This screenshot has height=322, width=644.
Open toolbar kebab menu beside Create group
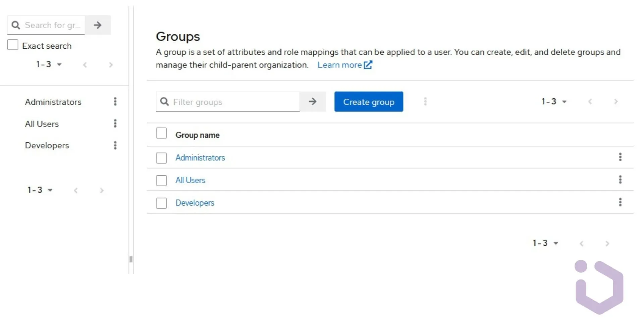click(x=425, y=101)
